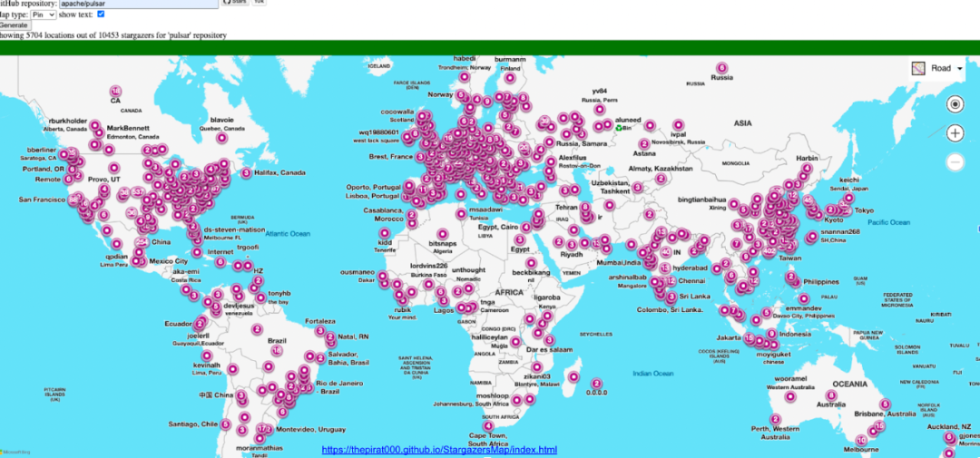Screen dimensions: 980x458
Task: Click the pin 3 below Fortaleza
Action: [320, 330]
